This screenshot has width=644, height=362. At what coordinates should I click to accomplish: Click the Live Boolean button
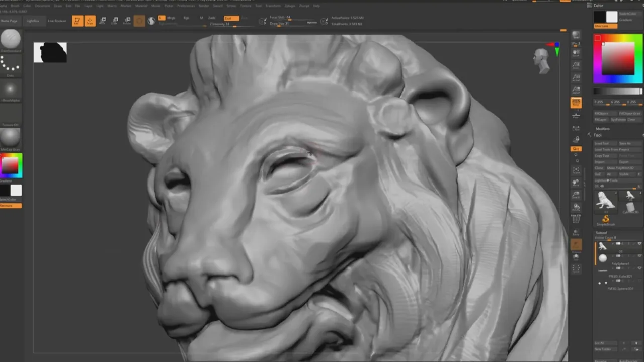[57, 21]
